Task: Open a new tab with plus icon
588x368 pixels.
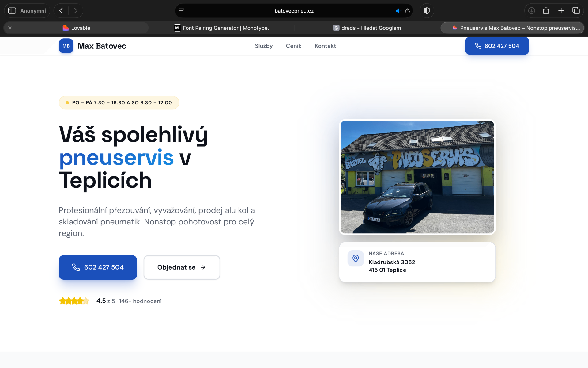Action: pos(561,11)
